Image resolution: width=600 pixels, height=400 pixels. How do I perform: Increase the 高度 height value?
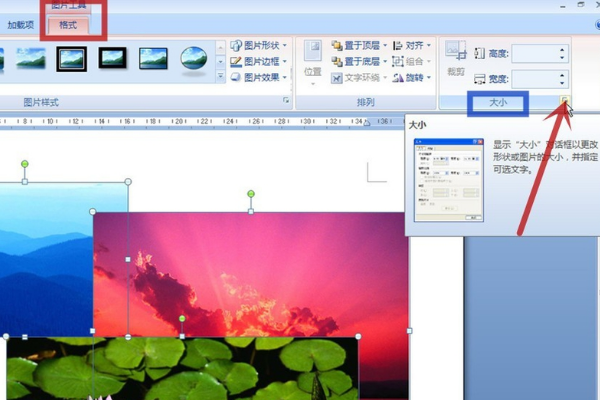tap(562, 50)
